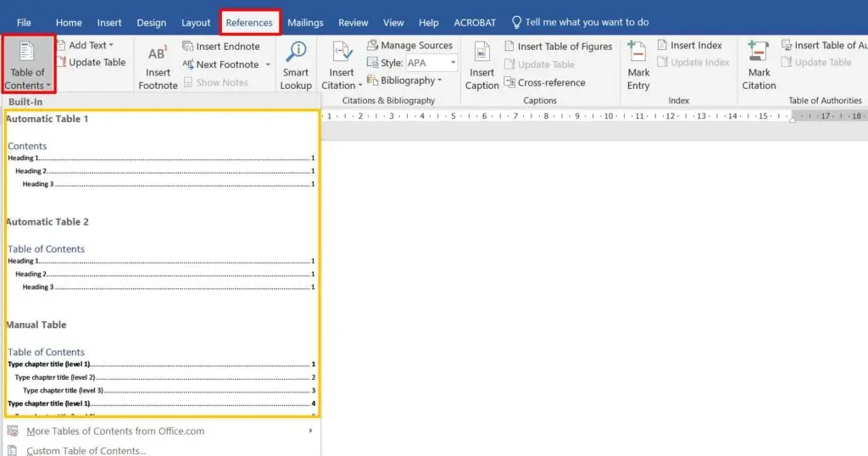
Task: Open Custom Table of Contents option
Action: point(160,450)
